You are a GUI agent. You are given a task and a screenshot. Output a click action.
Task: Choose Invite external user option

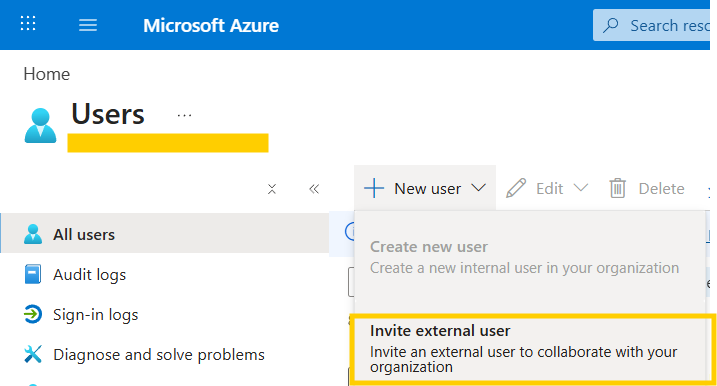point(532,348)
